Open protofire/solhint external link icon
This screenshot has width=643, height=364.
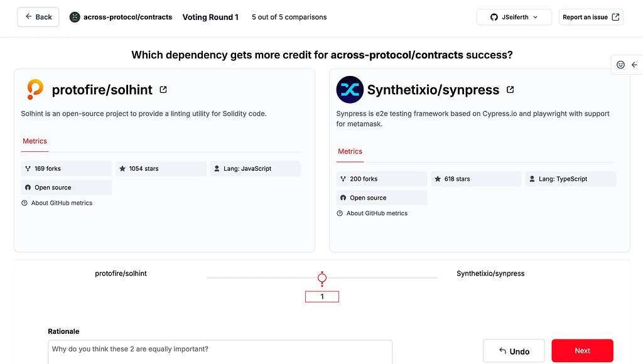pyautogui.click(x=163, y=90)
